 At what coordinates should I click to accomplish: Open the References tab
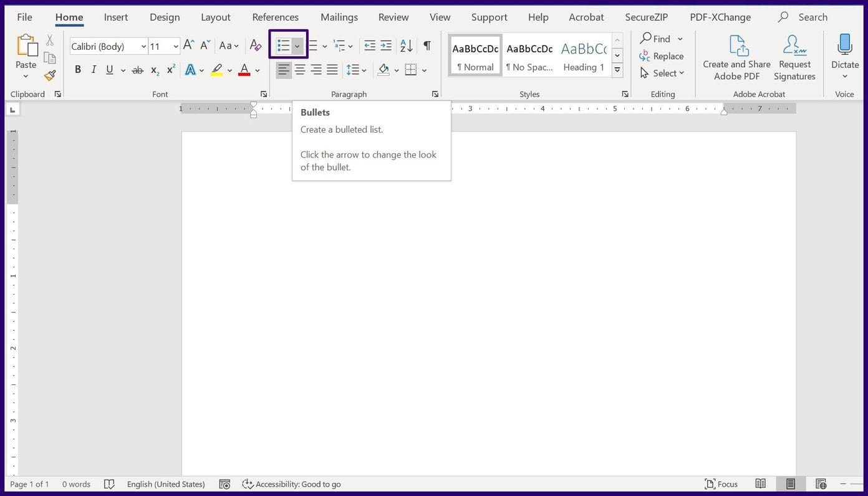point(275,17)
